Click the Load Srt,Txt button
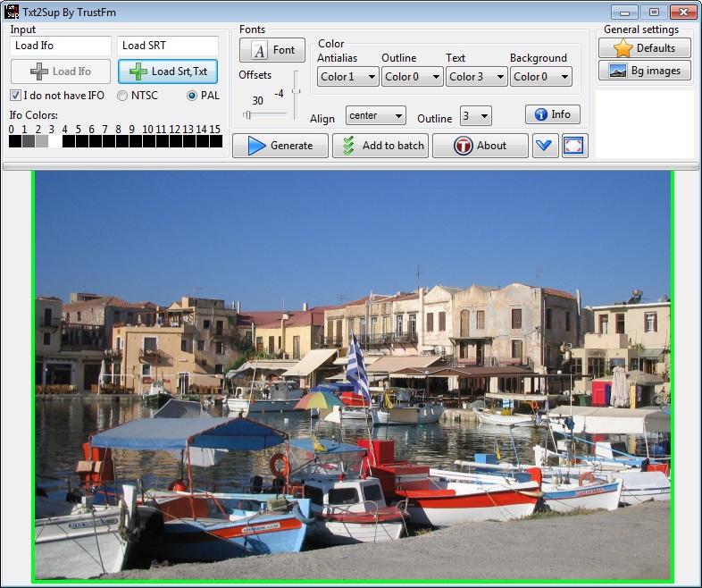 coord(168,71)
